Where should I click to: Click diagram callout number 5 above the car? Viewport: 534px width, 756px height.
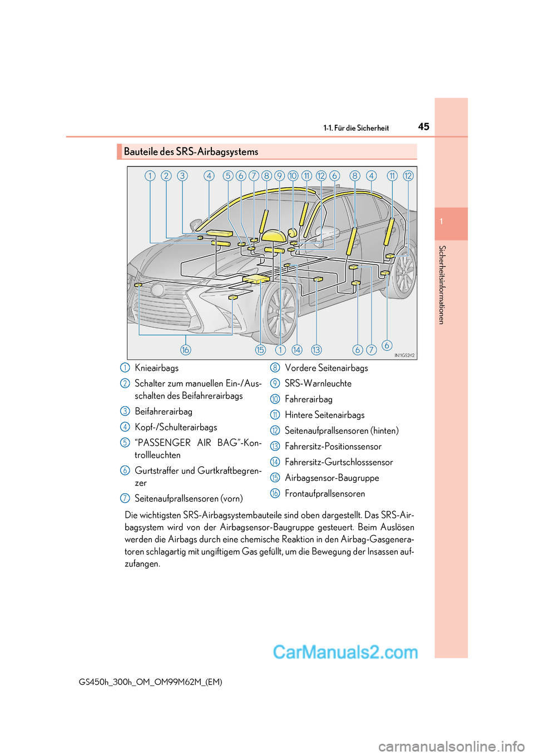coord(228,176)
